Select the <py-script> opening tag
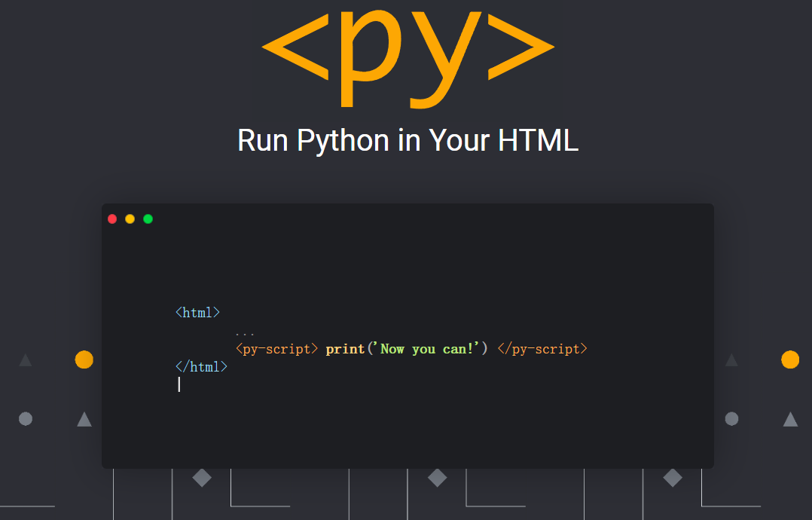This screenshot has width=812, height=520. point(279,348)
